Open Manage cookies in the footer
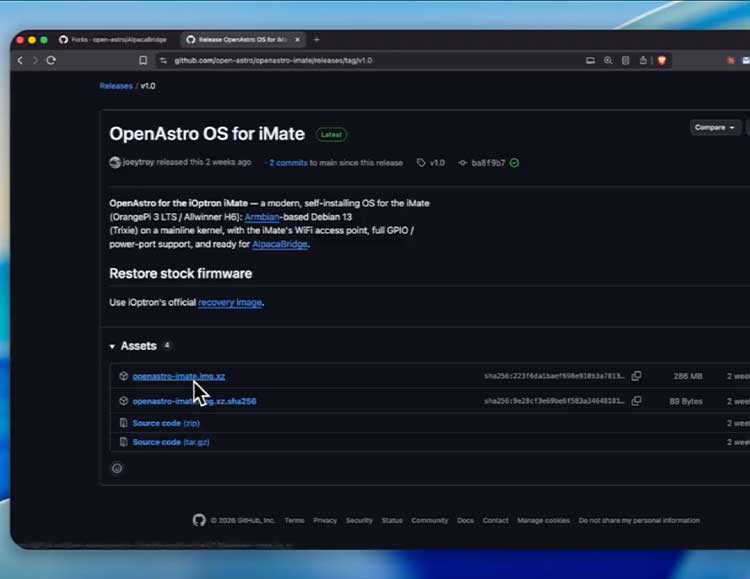This screenshot has height=579, width=750. click(543, 520)
